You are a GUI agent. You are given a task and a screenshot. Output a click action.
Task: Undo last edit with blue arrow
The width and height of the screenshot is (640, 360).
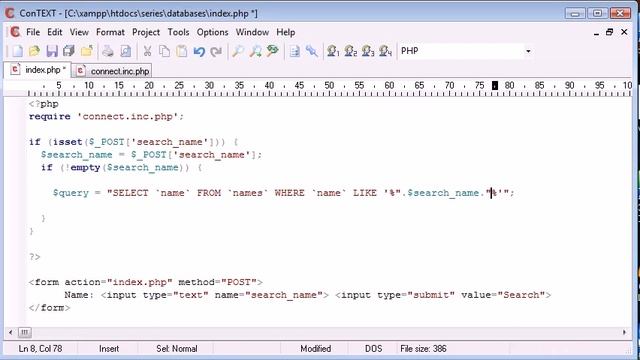click(x=199, y=51)
